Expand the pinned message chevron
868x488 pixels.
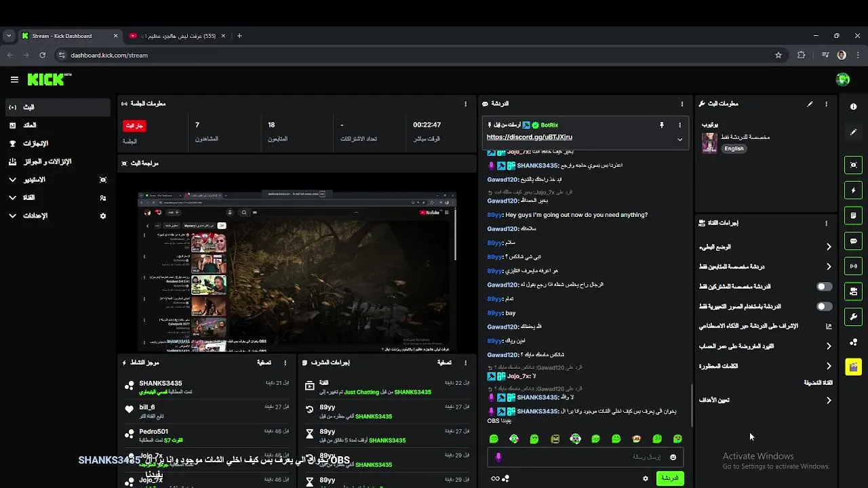pos(679,140)
